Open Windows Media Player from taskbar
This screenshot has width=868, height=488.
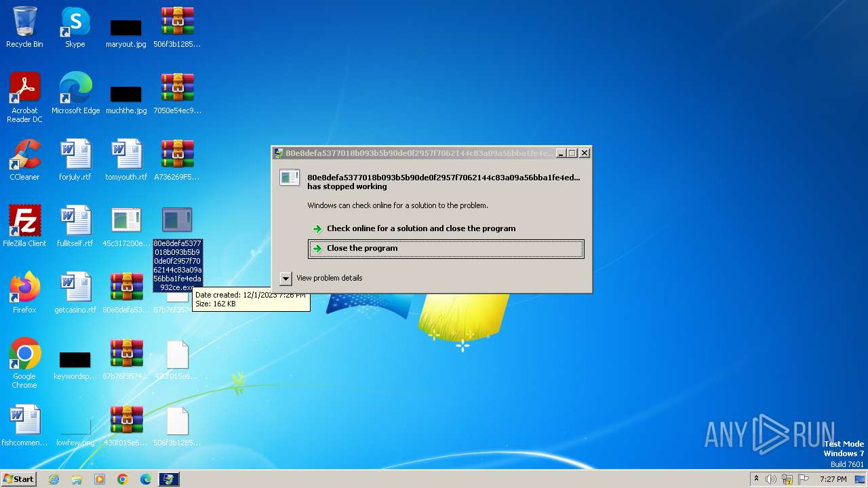tap(100, 479)
